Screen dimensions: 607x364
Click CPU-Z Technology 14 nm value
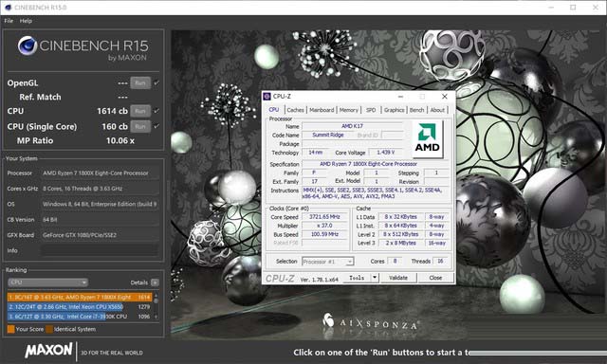[315, 153]
